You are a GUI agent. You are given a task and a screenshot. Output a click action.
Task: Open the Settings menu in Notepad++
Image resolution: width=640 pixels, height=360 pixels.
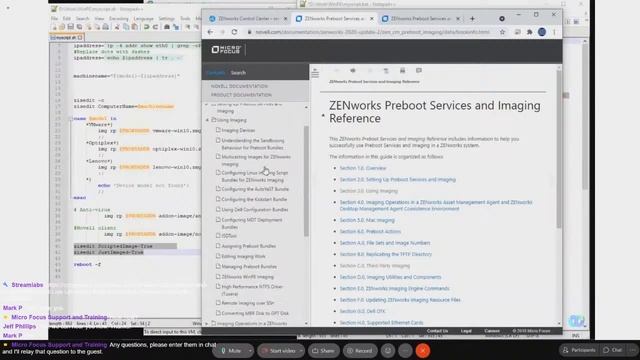click(166, 19)
